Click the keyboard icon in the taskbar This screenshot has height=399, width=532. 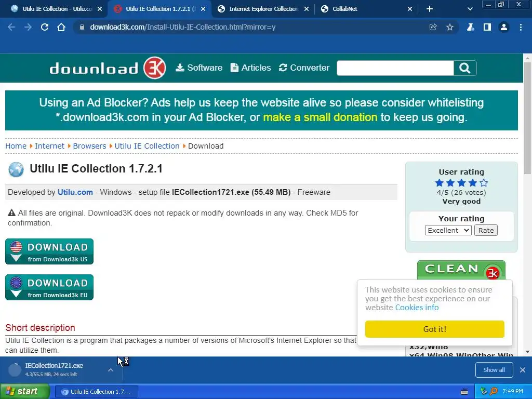click(464, 392)
